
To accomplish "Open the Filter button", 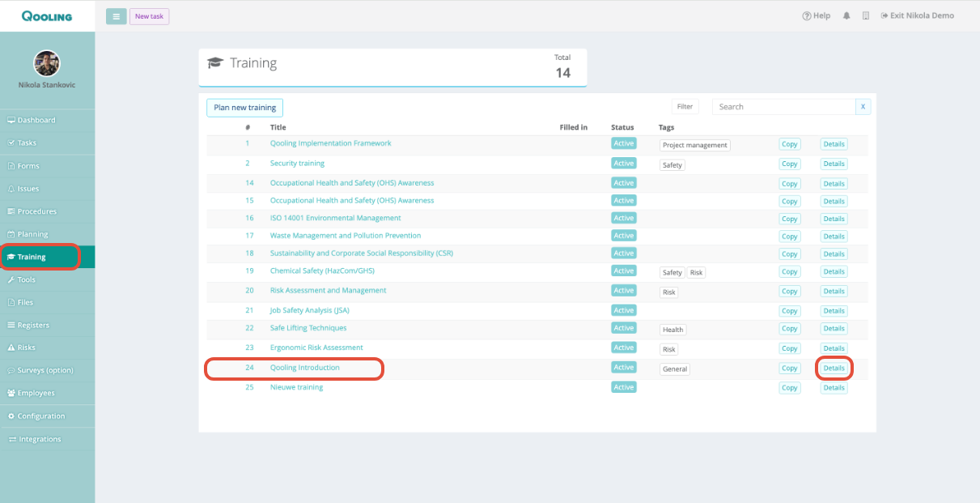I will pos(685,106).
